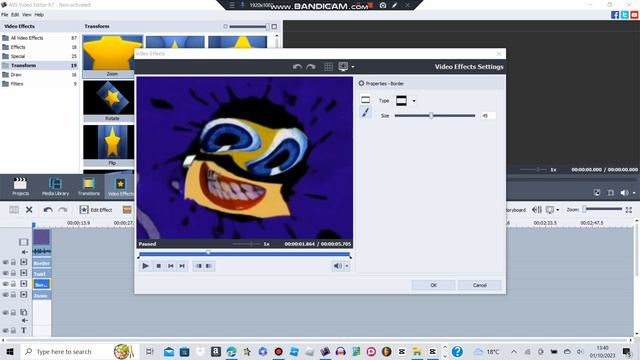Toggle lock on the Border effect track
Image resolution: width=640 pixels, height=360 pixels.
(x=13, y=262)
